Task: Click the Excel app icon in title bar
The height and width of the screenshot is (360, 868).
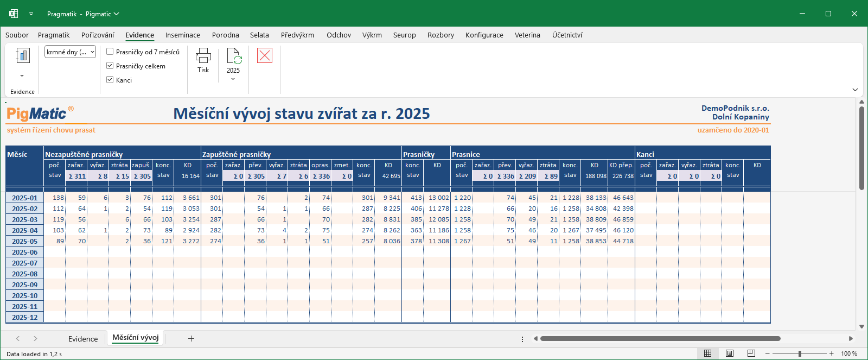Action: click(x=14, y=14)
